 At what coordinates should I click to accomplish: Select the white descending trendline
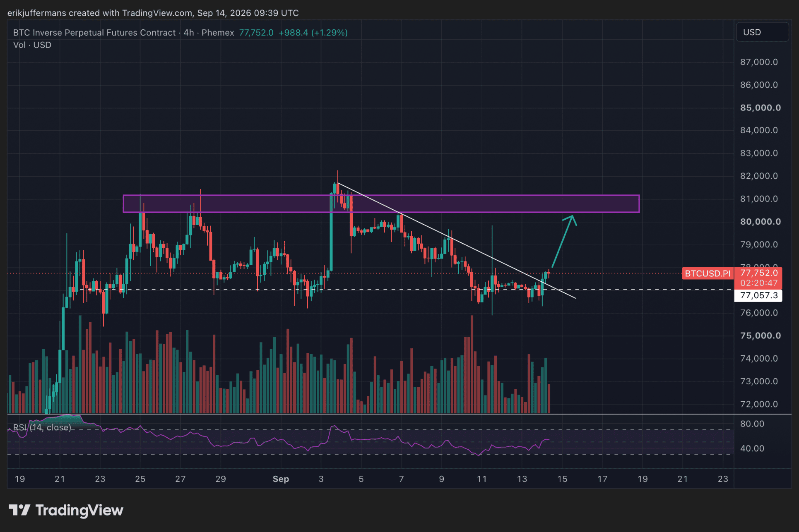pos(457,240)
